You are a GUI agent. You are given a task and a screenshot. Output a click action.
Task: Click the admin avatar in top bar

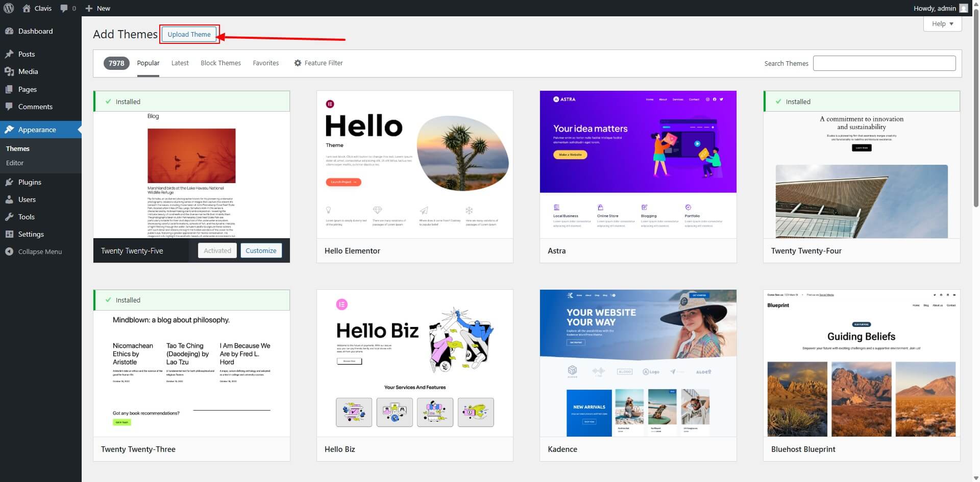[963, 8]
